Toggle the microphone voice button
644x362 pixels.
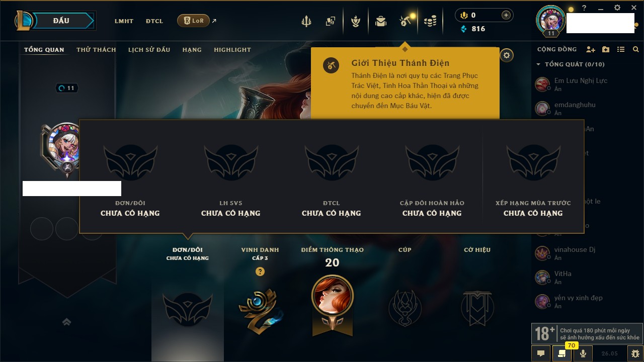[583, 353]
